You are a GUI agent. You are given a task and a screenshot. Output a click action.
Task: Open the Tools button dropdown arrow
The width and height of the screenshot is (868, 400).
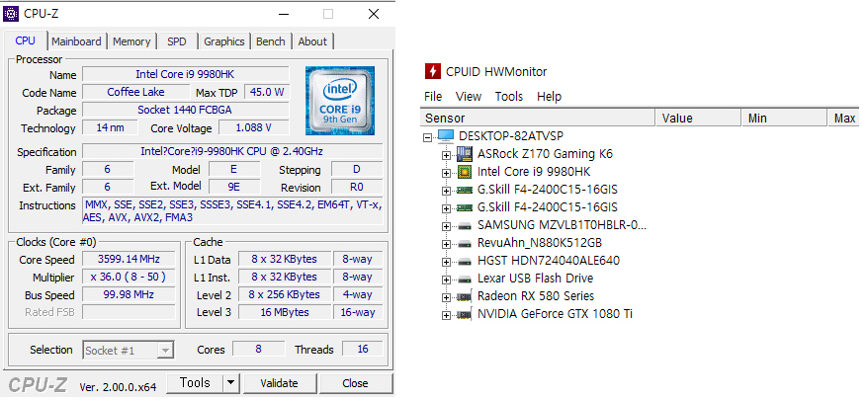point(230,383)
